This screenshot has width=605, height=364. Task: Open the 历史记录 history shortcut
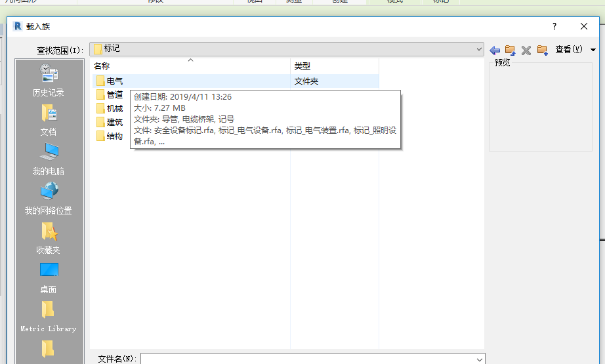(49, 80)
